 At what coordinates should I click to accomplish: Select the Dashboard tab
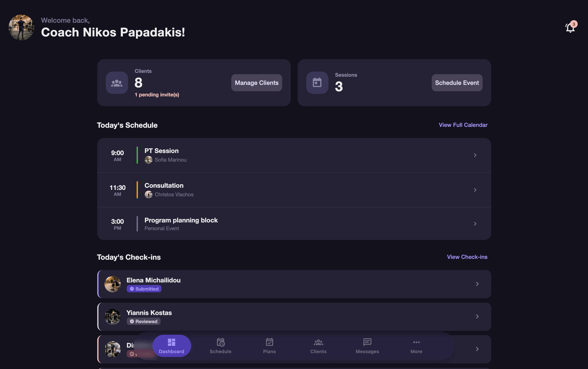pyautogui.click(x=172, y=346)
